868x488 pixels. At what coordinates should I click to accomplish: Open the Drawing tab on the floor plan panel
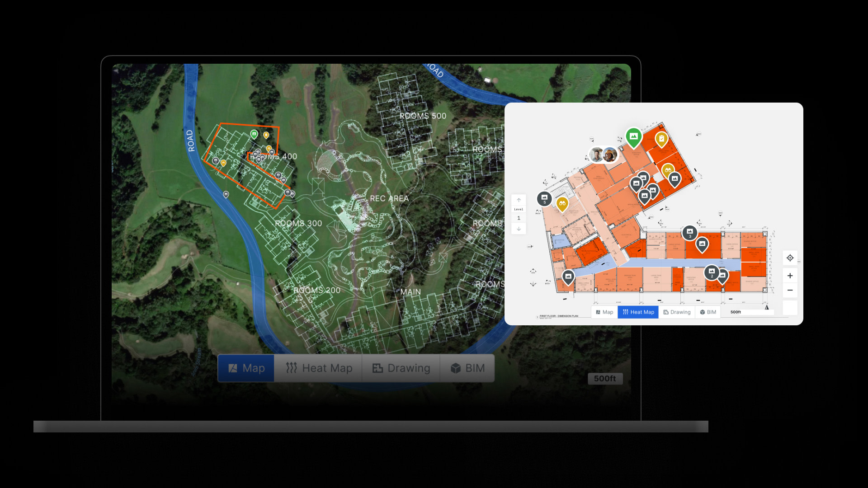(x=677, y=312)
